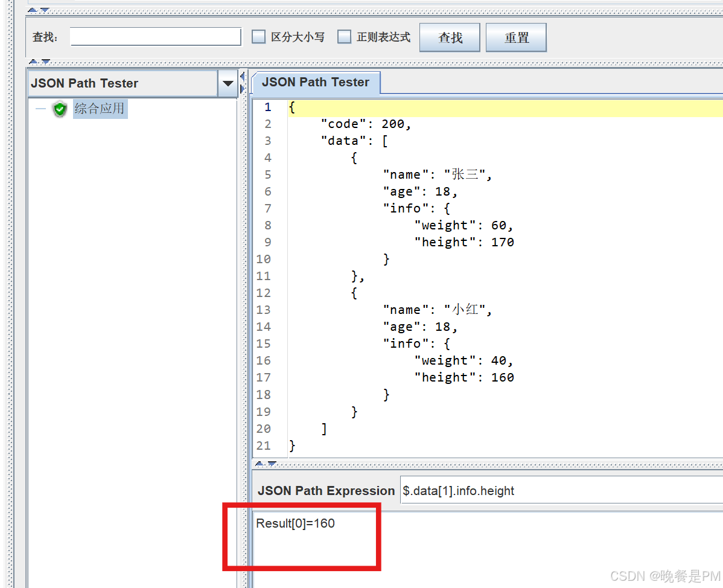Select the 综合应用 result in the tree

point(100,109)
